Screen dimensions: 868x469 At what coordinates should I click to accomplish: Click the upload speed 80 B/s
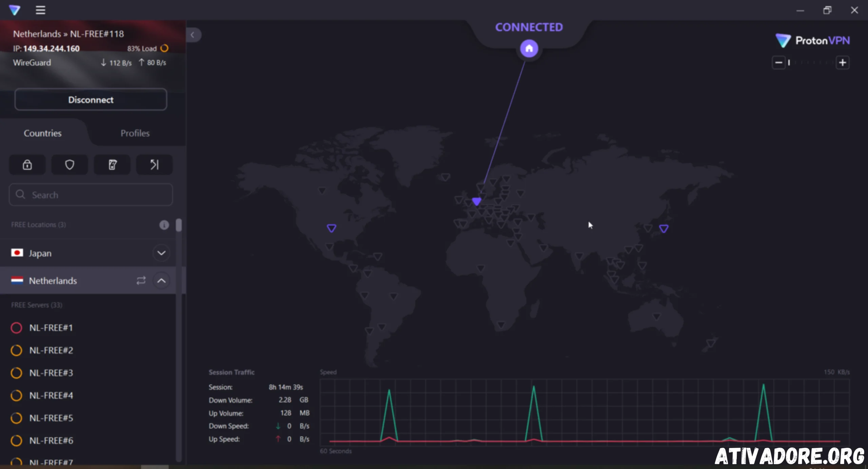click(x=153, y=63)
